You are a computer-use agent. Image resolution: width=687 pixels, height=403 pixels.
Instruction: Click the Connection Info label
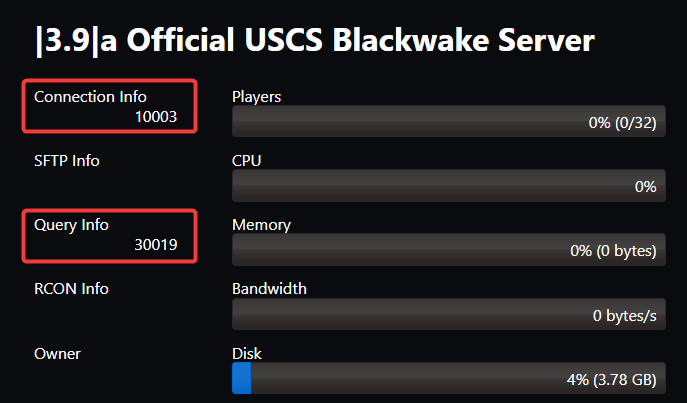tap(90, 97)
